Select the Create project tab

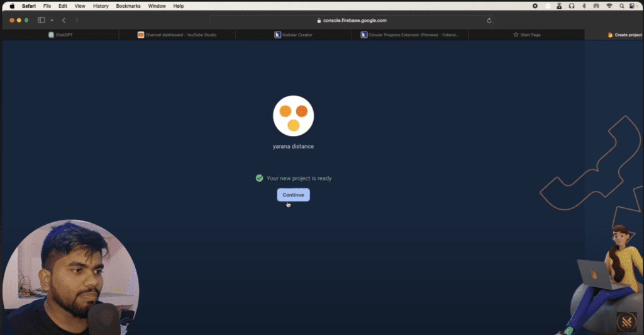(x=625, y=35)
